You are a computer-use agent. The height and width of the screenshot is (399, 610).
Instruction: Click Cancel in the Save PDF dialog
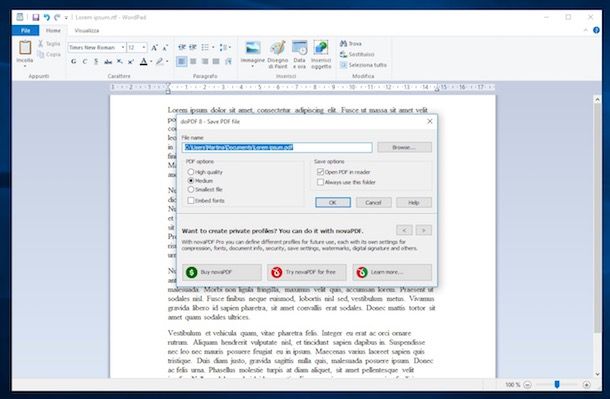pyautogui.click(x=373, y=202)
